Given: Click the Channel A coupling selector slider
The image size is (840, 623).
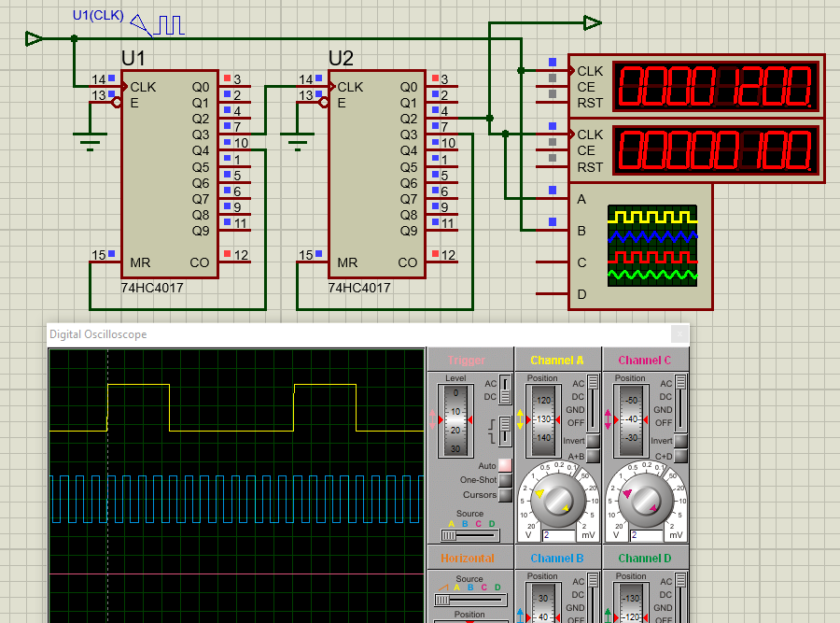Looking at the screenshot, I should pyautogui.click(x=594, y=404).
